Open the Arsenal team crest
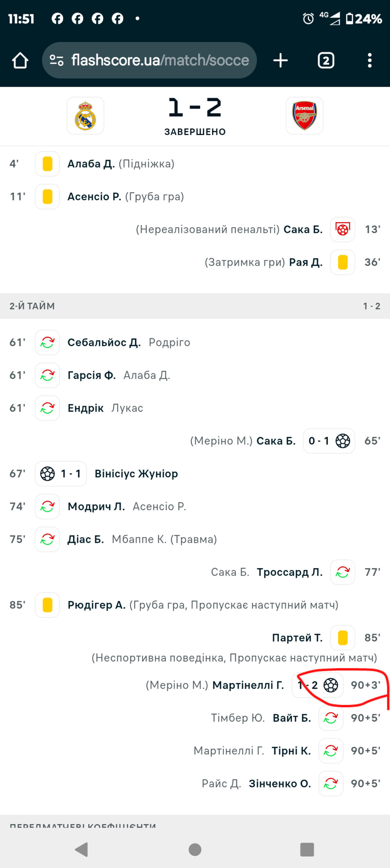 [305, 116]
